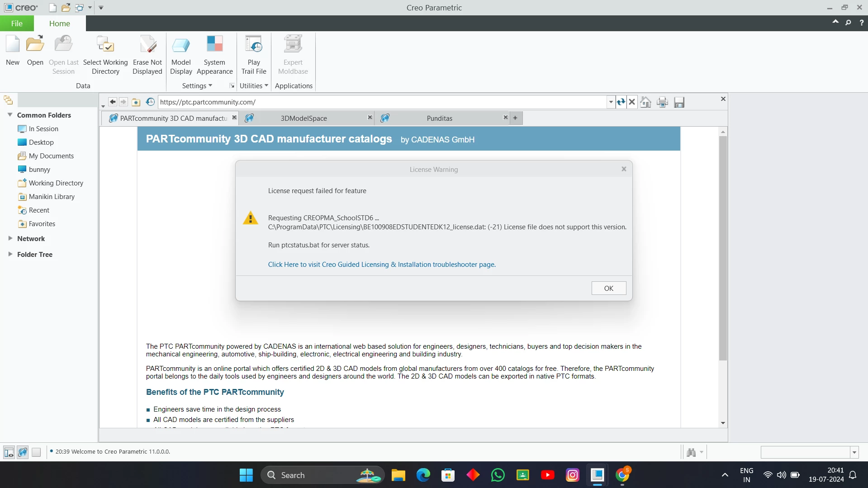Open System Appearance settings
This screenshot has width=868, height=488.
pyautogui.click(x=214, y=55)
